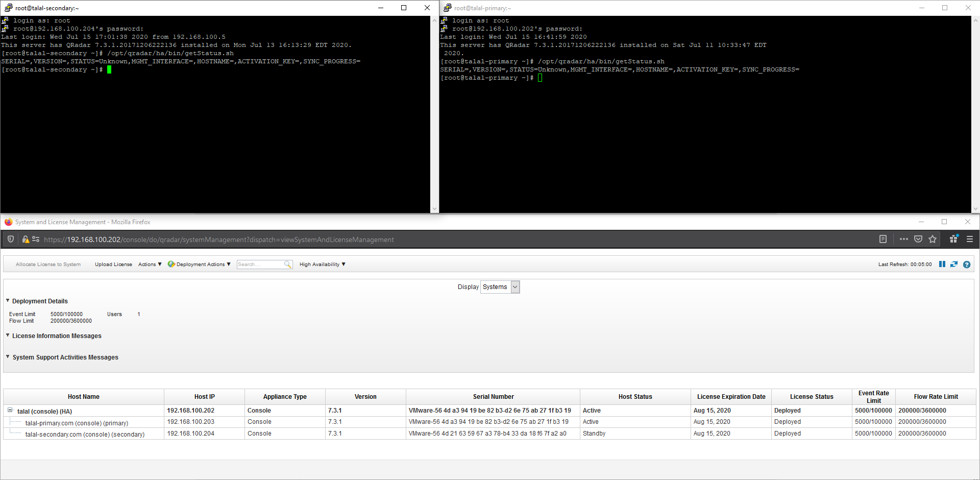Sort by License Expiration Date header
The width and height of the screenshot is (980, 480).
point(731,397)
